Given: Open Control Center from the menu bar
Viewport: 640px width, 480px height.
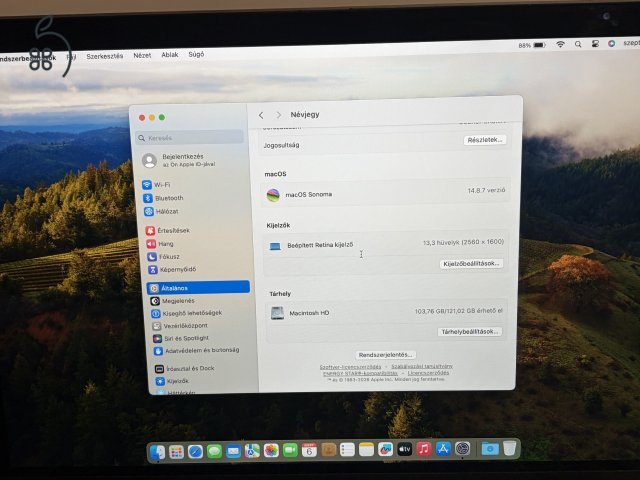Looking at the screenshot, I should click(595, 44).
